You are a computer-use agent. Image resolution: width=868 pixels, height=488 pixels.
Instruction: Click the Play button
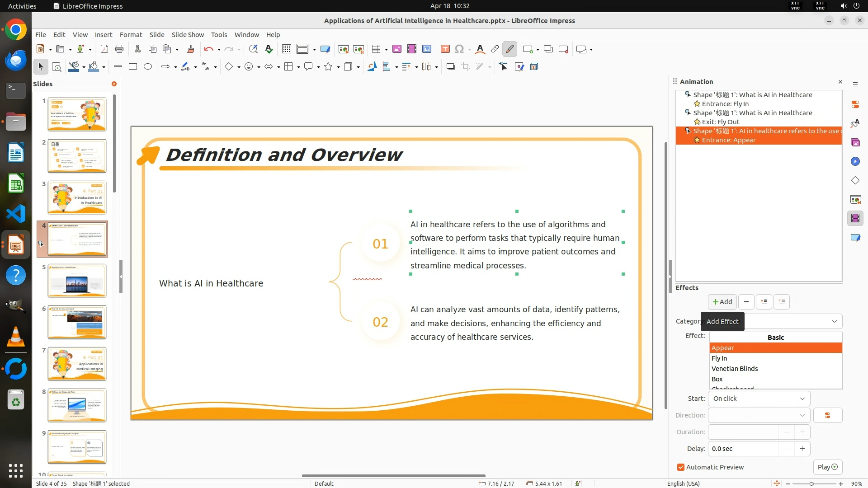point(827,467)
